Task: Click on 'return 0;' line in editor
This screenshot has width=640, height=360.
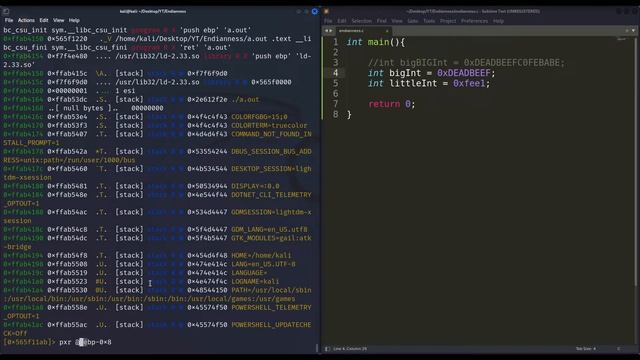Action: [x=391, y=104]
